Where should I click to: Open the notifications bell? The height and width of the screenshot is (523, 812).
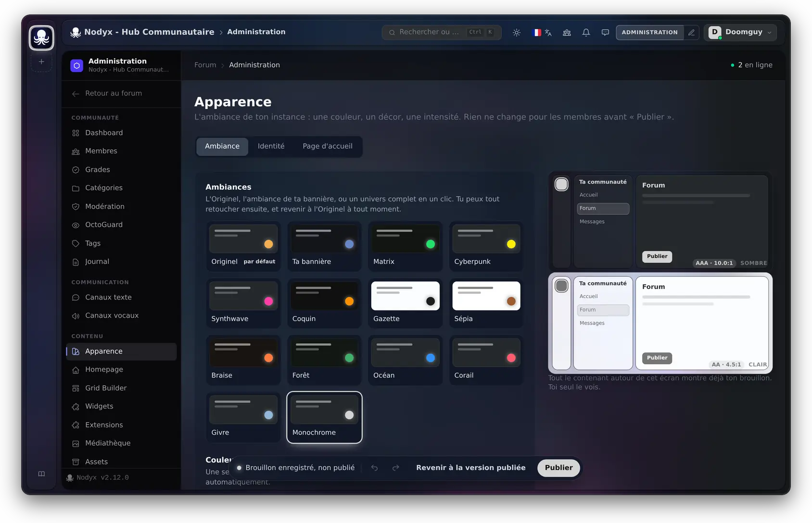[586, 33]
